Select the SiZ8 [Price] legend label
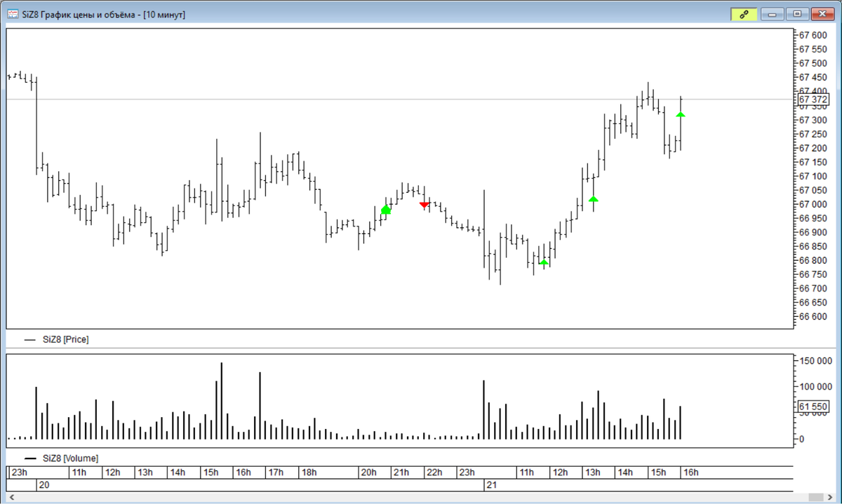 coord(65,339)
